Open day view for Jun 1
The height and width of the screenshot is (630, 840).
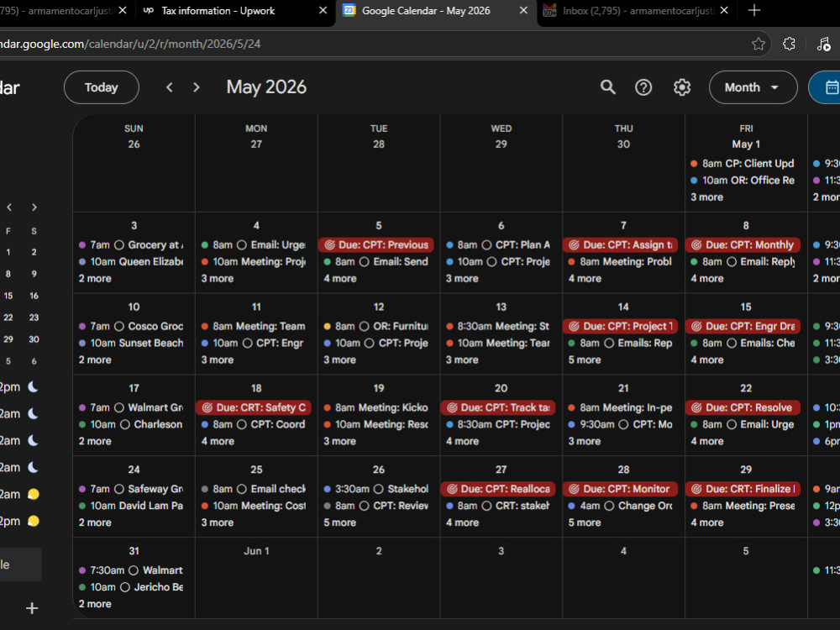[x=256, y=551]
